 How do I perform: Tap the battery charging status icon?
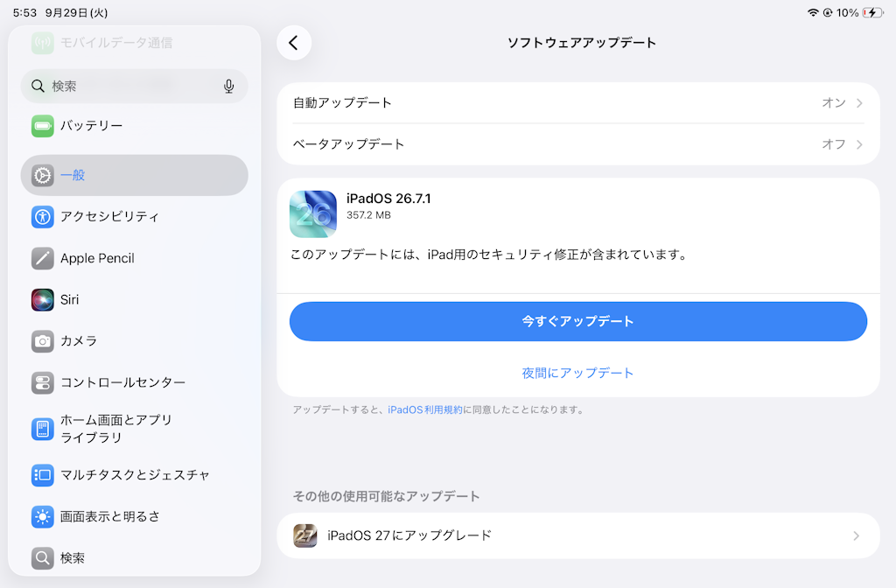pyautogui.click(x=872, y=12)
